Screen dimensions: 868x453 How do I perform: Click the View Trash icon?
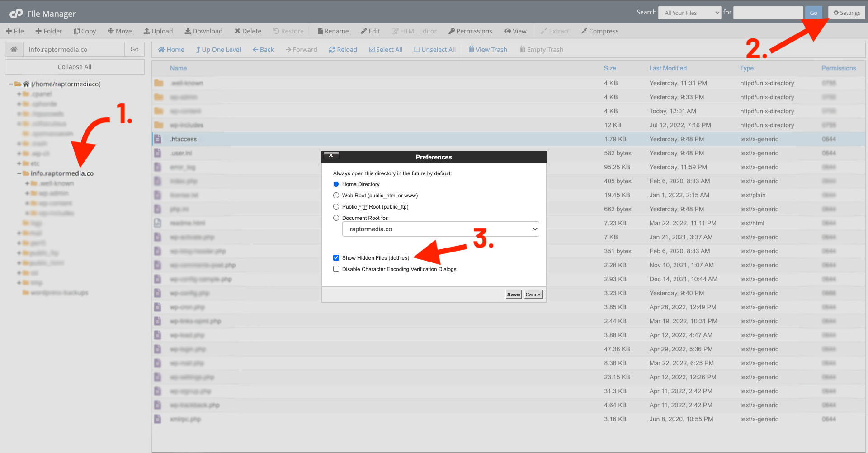click(488, 49)
